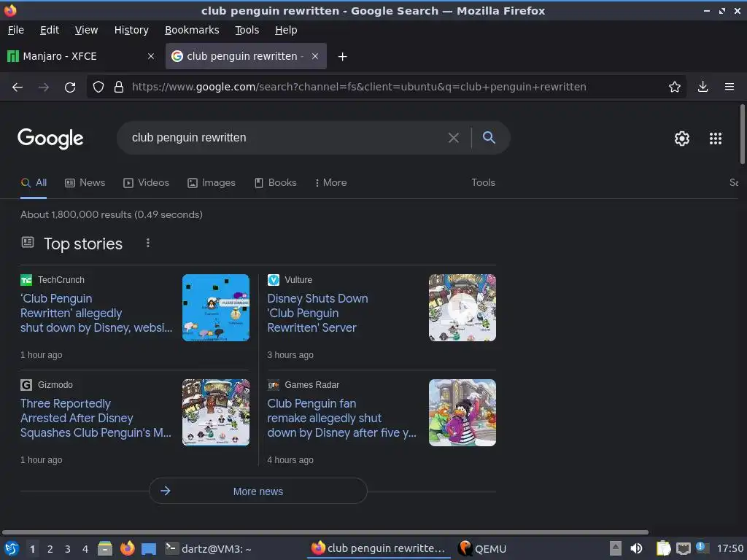Open the file manager taskbar launcher
Viewport: 747px width, 560px height.
click(x=105, y=548)
